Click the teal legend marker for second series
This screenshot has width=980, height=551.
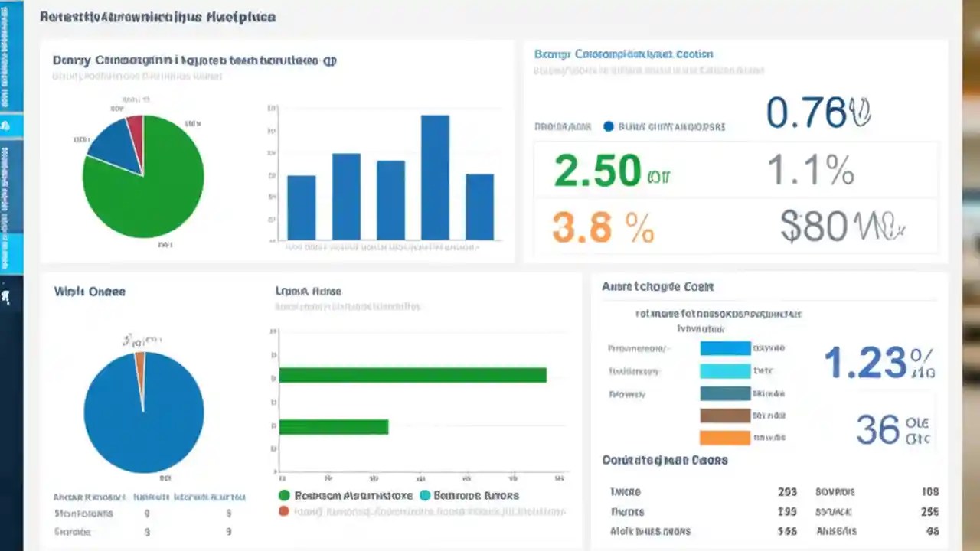(x=424, y=495)
